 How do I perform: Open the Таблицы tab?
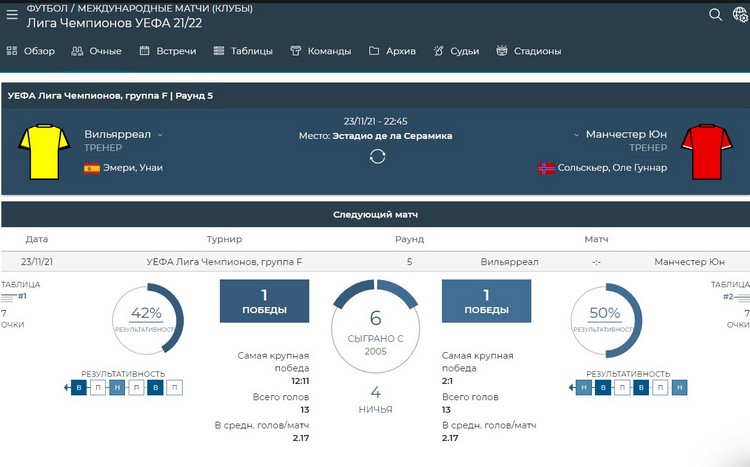click(x=243, y=51)
